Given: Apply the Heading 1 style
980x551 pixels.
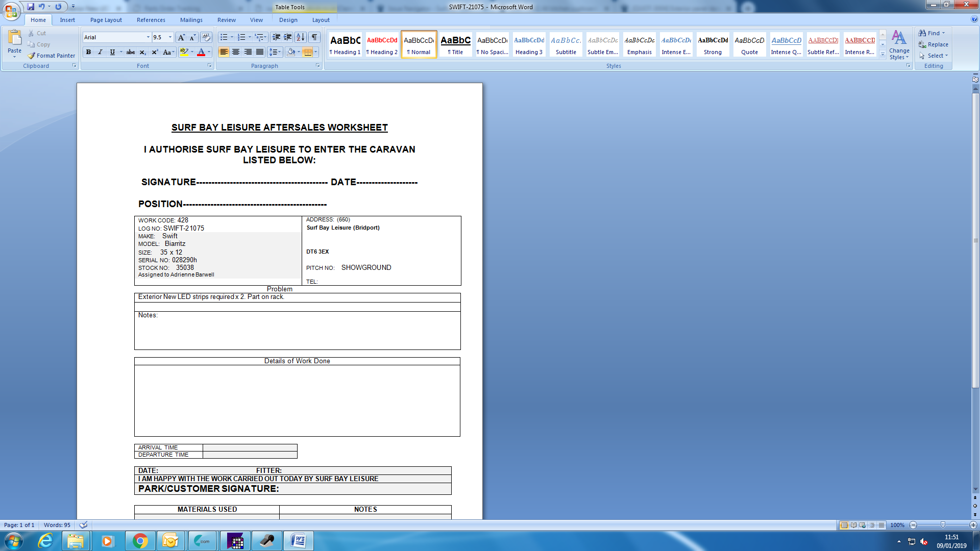Looking at the screenshot, I should pos(345,44).
